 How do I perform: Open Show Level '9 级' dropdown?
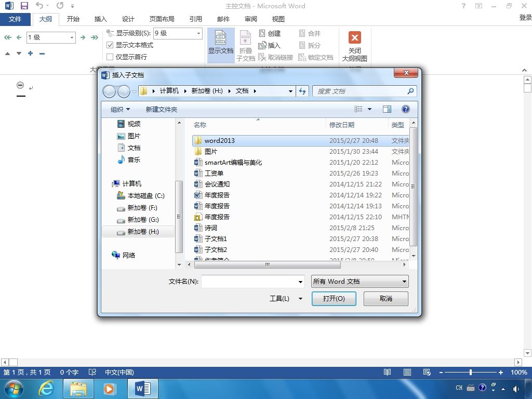click(199, 33)
